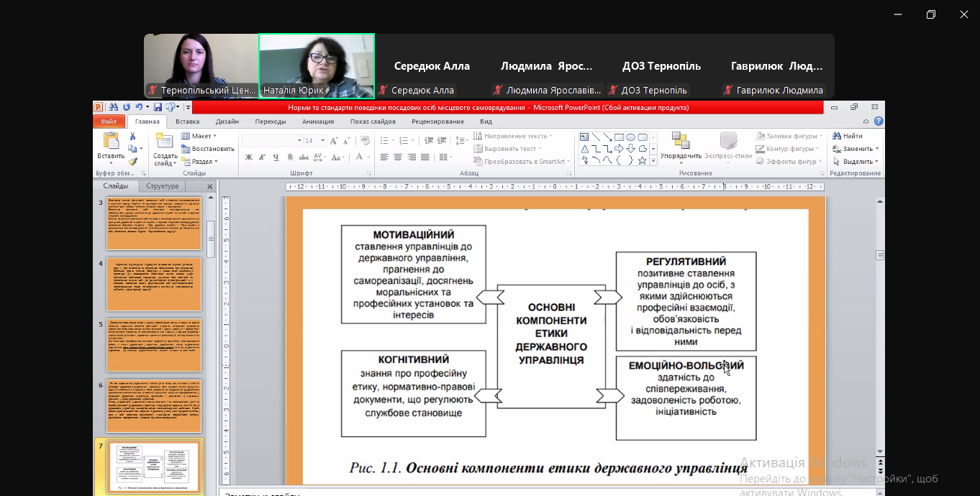This screenshot has height=496, width=980.
Task: Click the Find (Найти) button
Action: pyautogui.click(x=848, y=136)
